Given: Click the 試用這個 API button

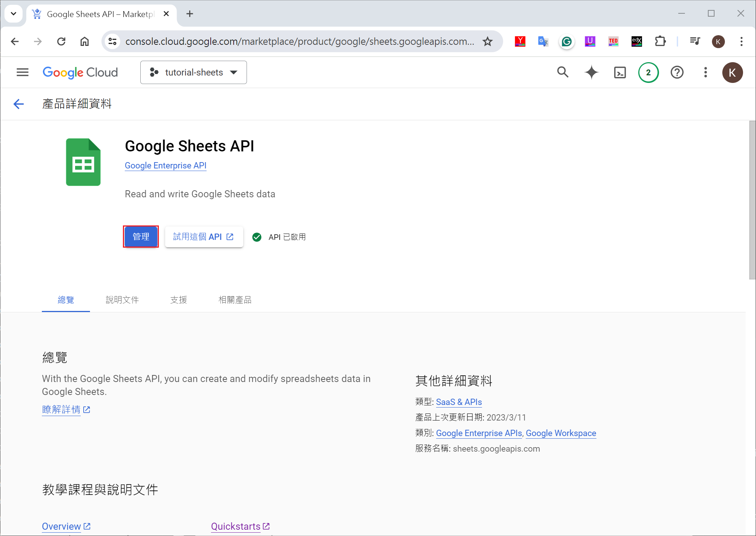Looking at the screenshot, I should pyautogui.click(x=204, y=237).
